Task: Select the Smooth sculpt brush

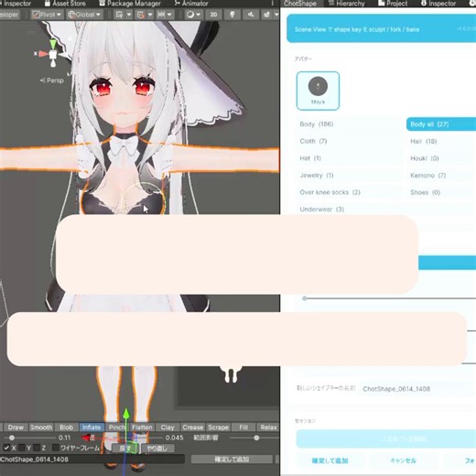Action: [x=41, y=427]
